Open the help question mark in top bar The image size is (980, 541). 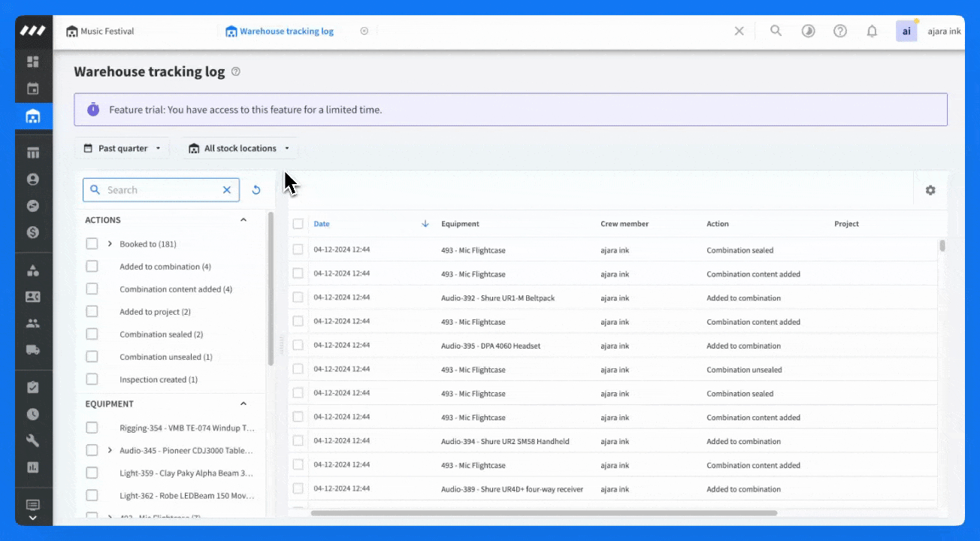pyautogui.click(x=840, y=31)
